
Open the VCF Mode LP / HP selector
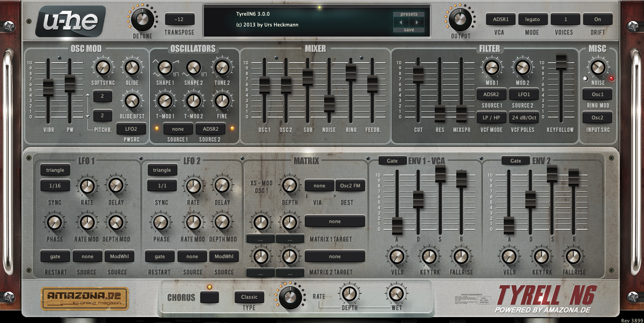pos(491,118)
